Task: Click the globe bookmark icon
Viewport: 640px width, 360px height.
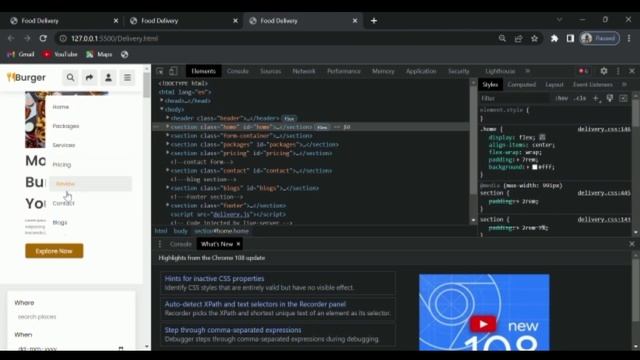Action: tap(124, 54)
